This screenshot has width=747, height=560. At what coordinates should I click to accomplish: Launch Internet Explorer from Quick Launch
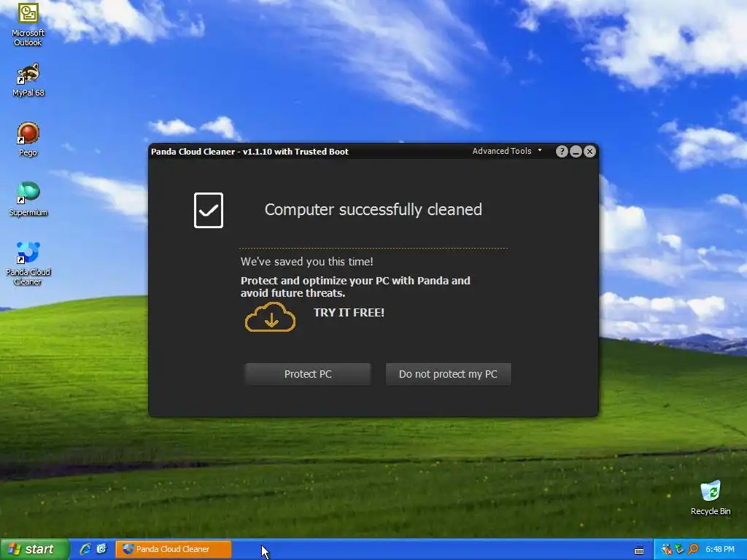pyautogui.click(x=85, y=549)
